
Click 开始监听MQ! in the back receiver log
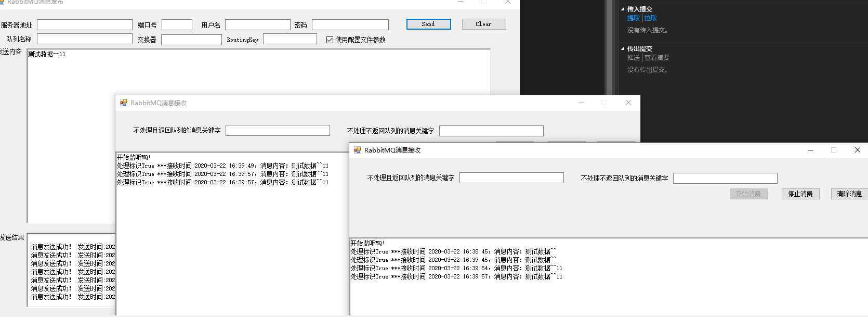(x=134, y=157)
